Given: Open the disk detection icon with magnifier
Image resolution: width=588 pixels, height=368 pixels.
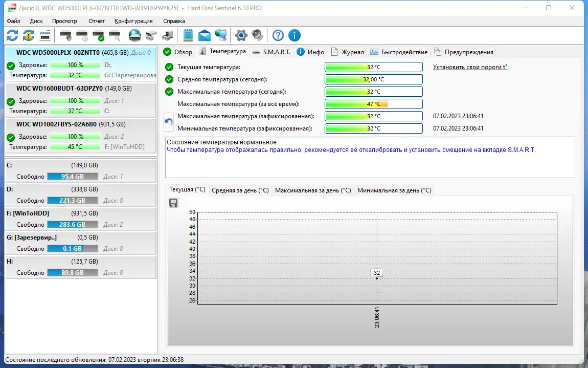Looking at the screenshot, I should click(115, 35).
